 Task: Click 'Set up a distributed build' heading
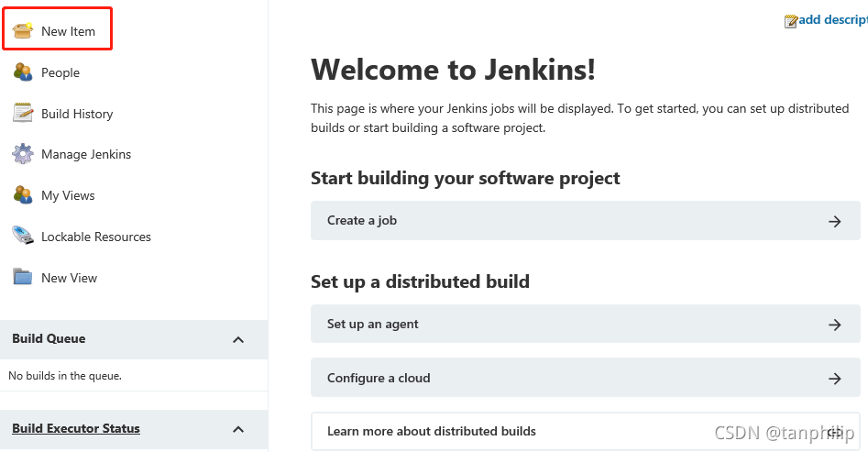(420, 281)
